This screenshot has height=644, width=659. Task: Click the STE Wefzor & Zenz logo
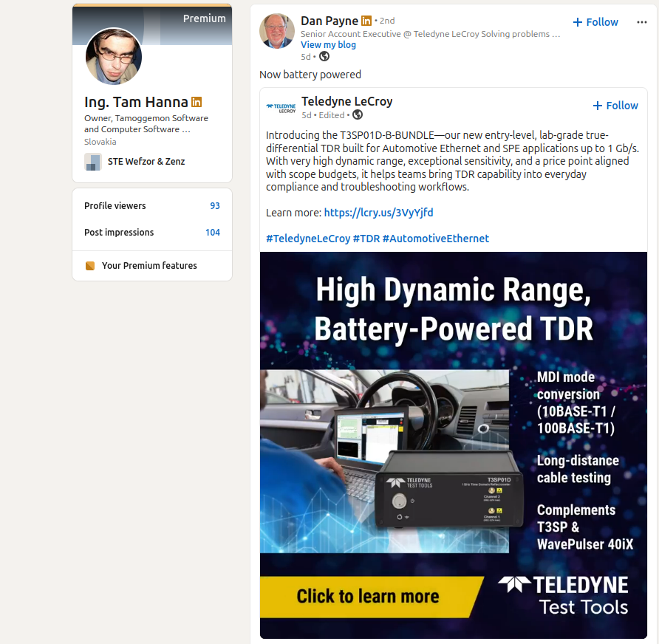(92, 162)
